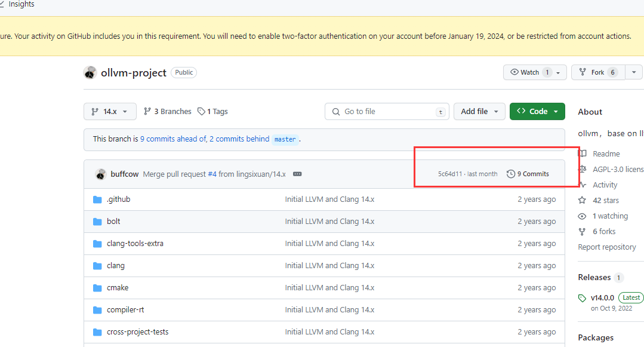The width and height of the screenshot is (644, 347).
Task: Open the cmake row's commit message
Action: 330,288
